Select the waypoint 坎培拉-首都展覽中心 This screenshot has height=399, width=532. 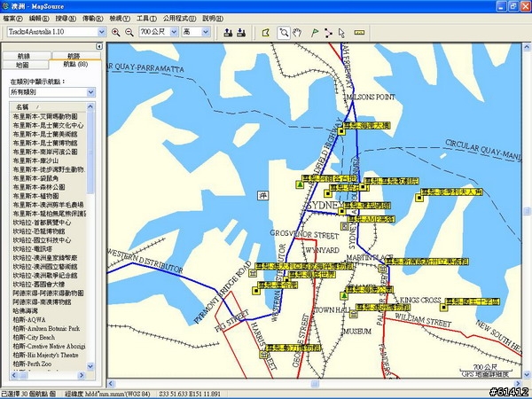coord(42,223)
